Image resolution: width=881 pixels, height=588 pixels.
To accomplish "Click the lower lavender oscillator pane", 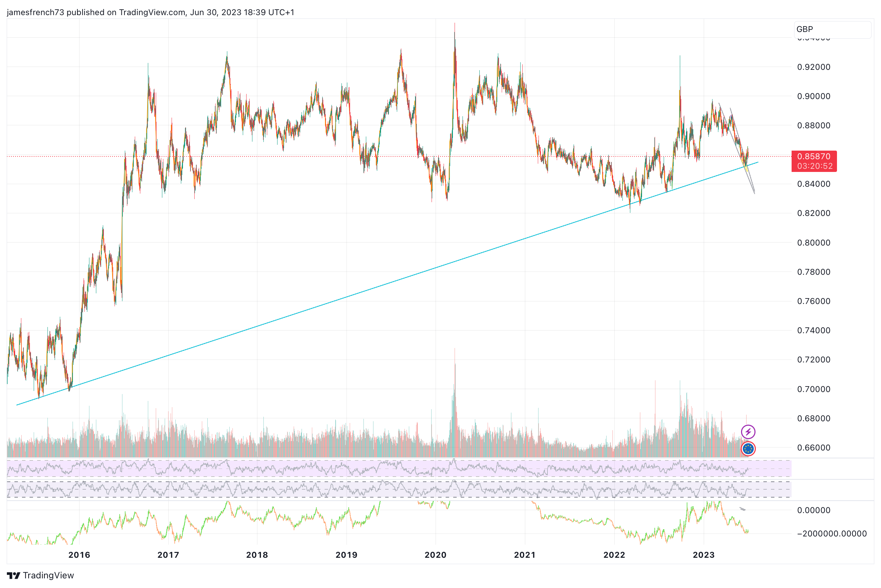I will 398,489.
